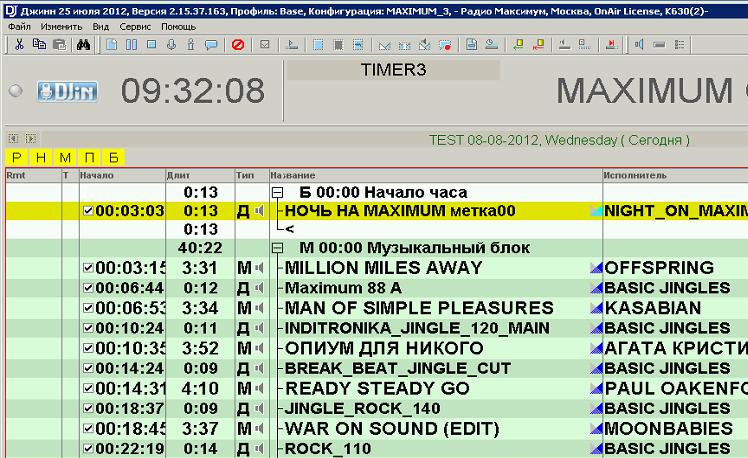Click the Начало column header

tap(122, 176)
